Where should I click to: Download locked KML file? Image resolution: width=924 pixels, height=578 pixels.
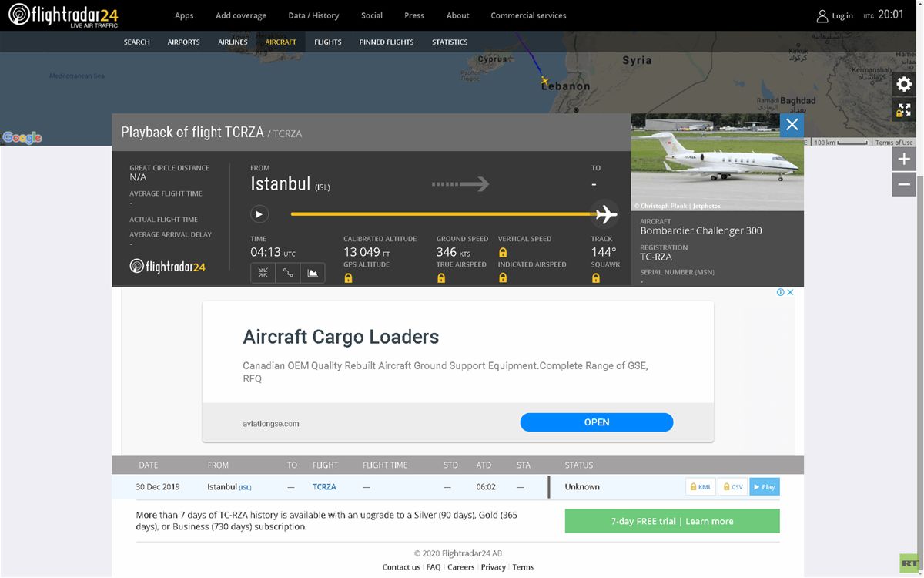pos(700,487)
